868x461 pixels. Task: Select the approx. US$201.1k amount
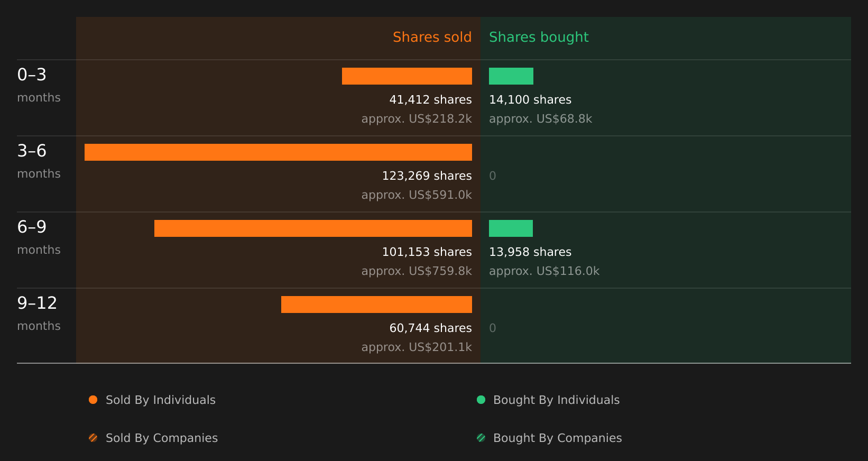click(x=417, y=347)
